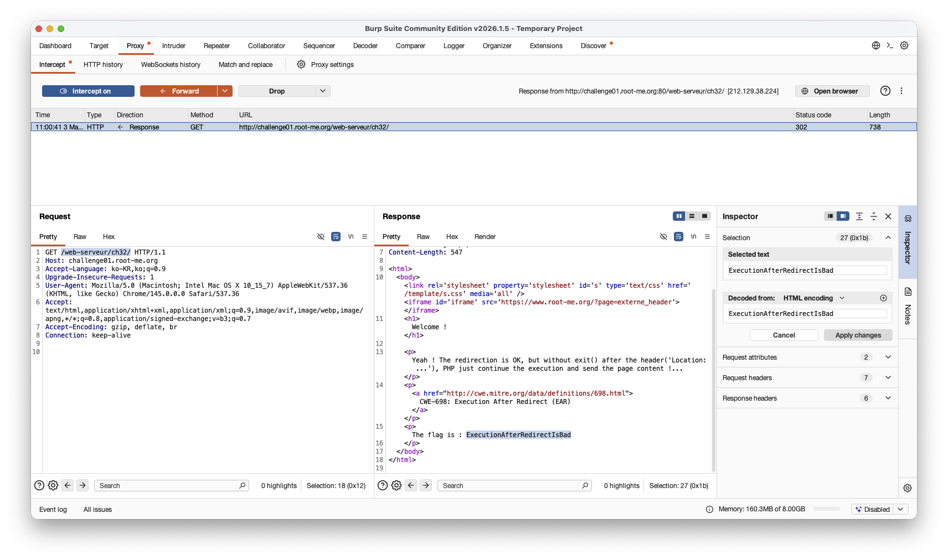Image resolution: width=948 pixels, height=560 pixels.
Task: Switch Request view to Hex tab
Action: coord(109,237)
